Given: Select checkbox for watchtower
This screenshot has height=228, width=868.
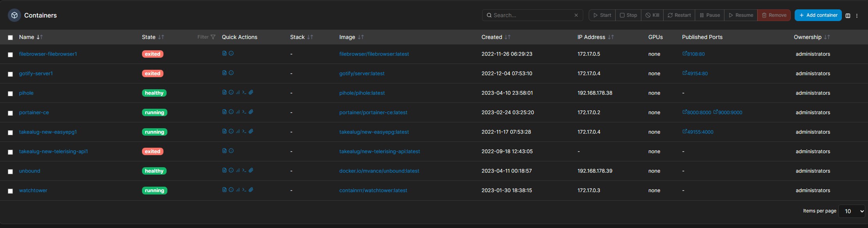Looking at the screenshot, I should click(11, 191).
